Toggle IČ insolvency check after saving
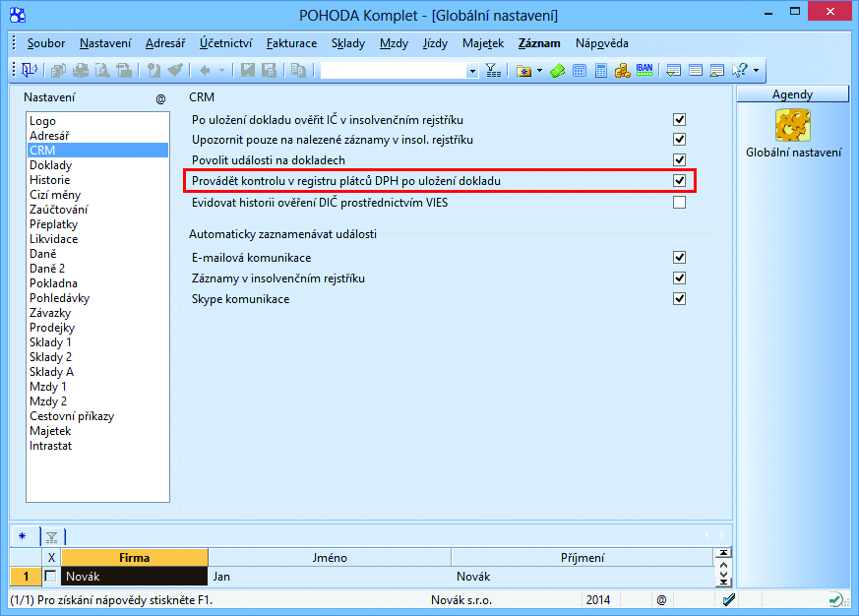The image size is (859, 616). 679,119
